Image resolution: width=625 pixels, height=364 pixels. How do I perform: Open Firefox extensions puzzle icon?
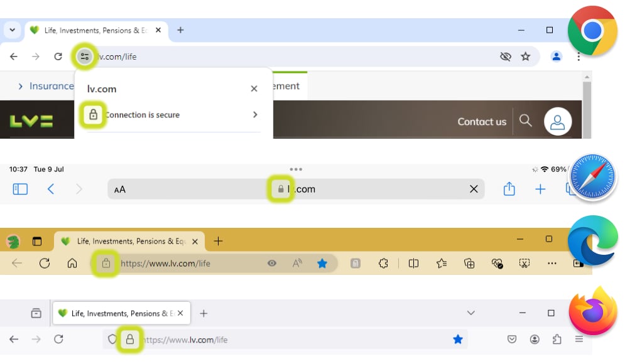click(x=557, y=340)
